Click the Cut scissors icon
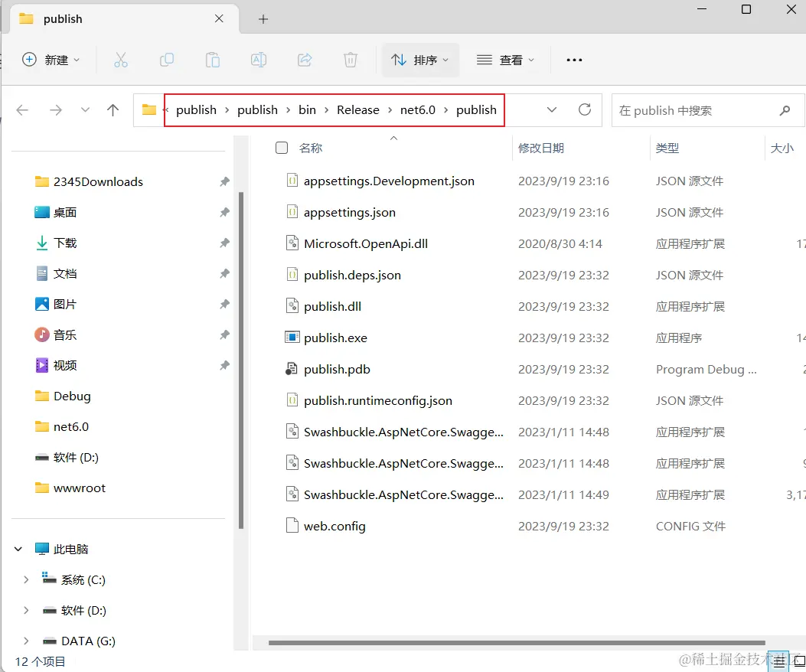This screenshot has height=672, width=806. 121,60
